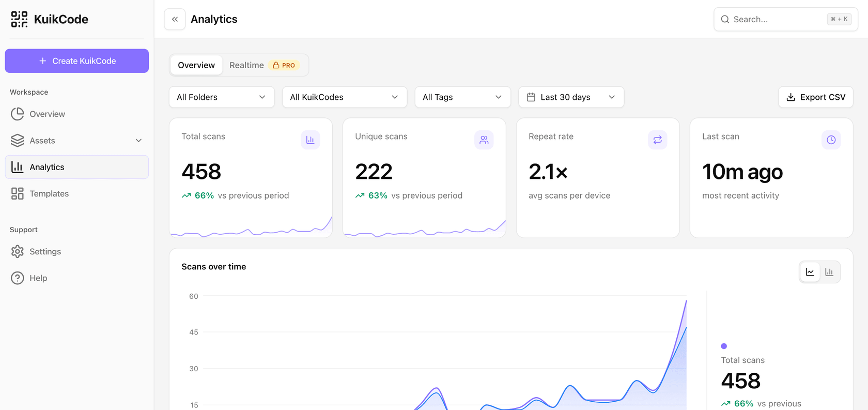Select the Overview tab
868x410 pixels.
(x=196, y=65)
